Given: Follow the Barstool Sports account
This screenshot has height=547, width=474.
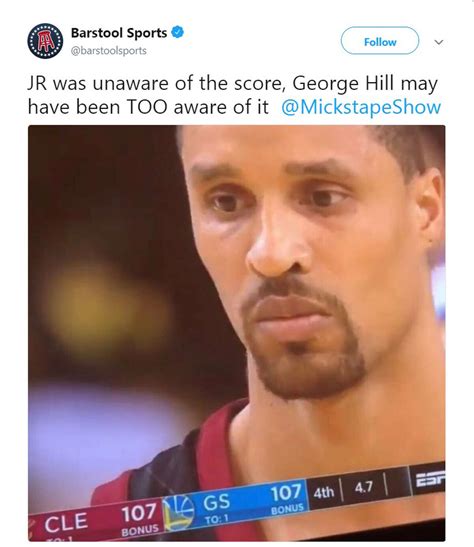Looking at the screenshot, I should point(380,41).
